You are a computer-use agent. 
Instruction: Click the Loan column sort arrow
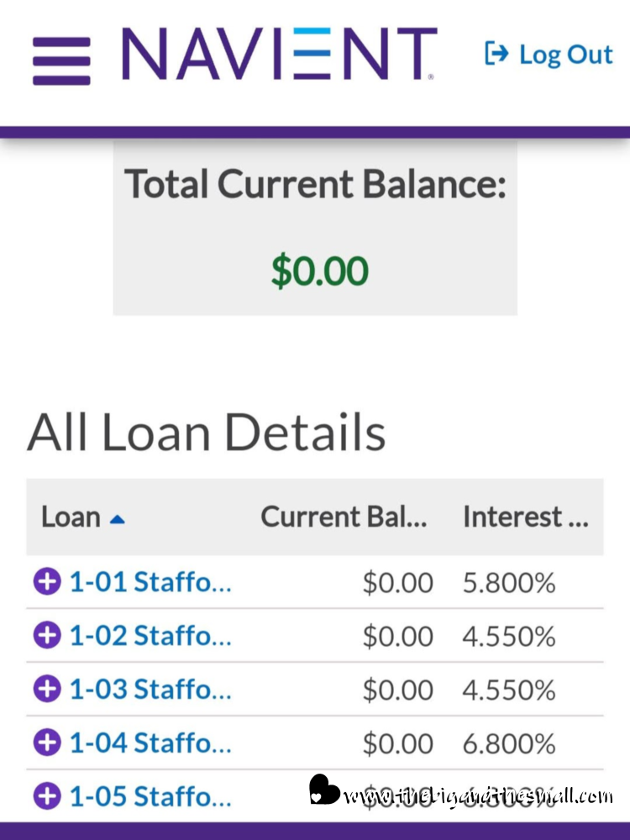117,518
